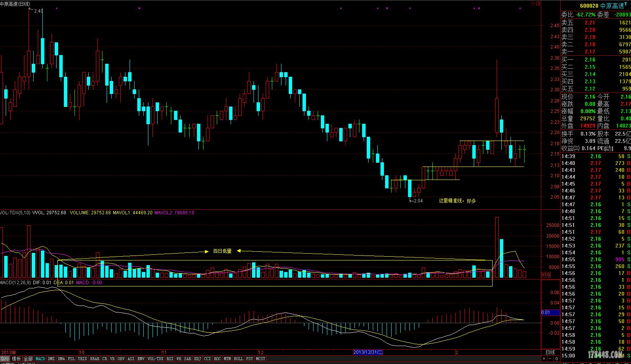The image size is (631, 364).
Task: Switch to the BOLL indicator tab
Action: pos(239,359)
